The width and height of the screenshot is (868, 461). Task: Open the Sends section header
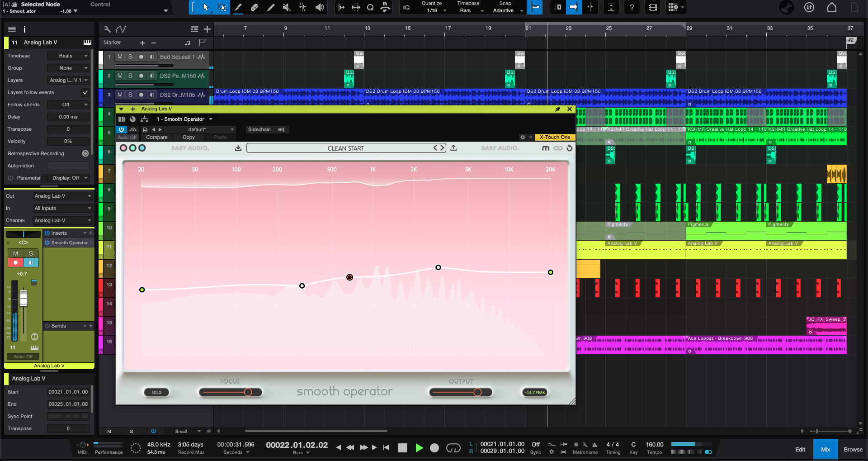tap(68, 326)
